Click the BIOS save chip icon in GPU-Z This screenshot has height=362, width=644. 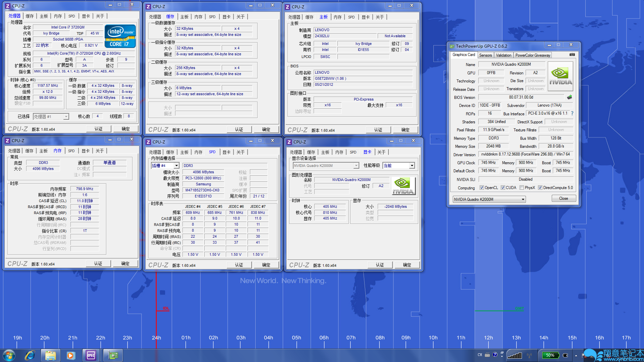click(569, 97)
